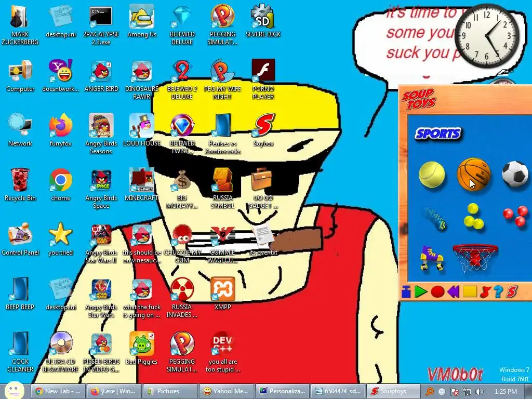Switch to Personalization taskbar button
532x399 pixels.
click(282, 391)
